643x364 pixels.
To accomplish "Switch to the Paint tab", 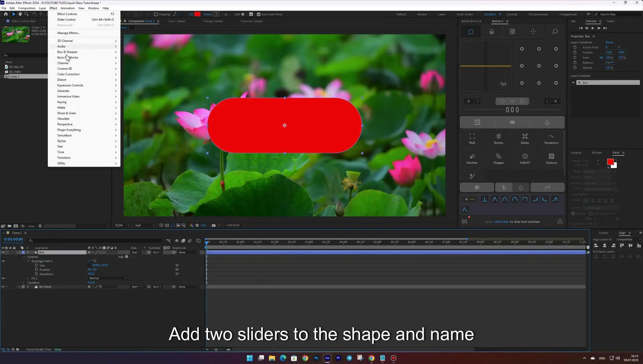I will 616,153.
